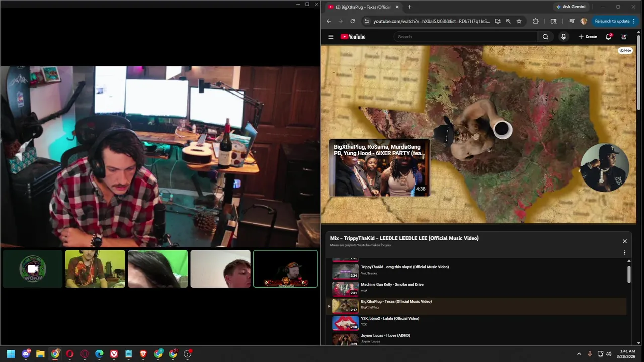
Task: Show hidden system tray icons
Action: [579, 354]
